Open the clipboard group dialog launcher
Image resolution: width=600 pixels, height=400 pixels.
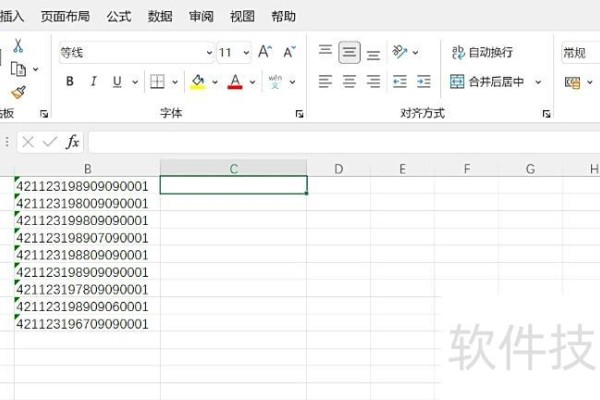(44, 114)
